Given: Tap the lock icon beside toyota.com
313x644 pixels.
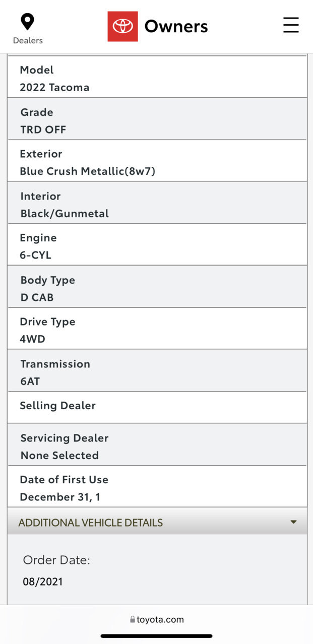Looking at the screenshot, I should pos(133,620).
